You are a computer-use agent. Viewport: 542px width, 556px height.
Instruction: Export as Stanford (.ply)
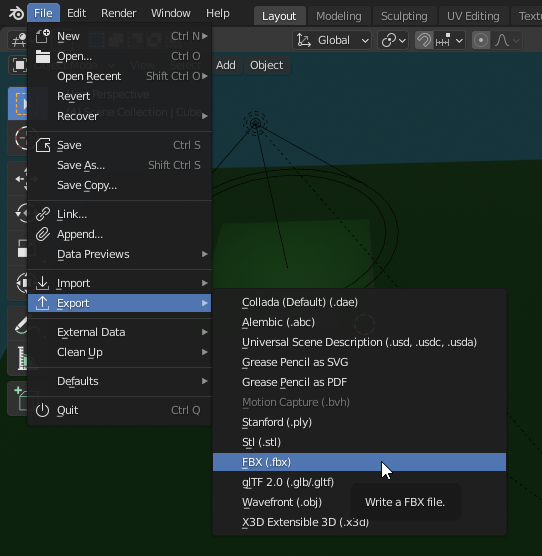(359, 422)
